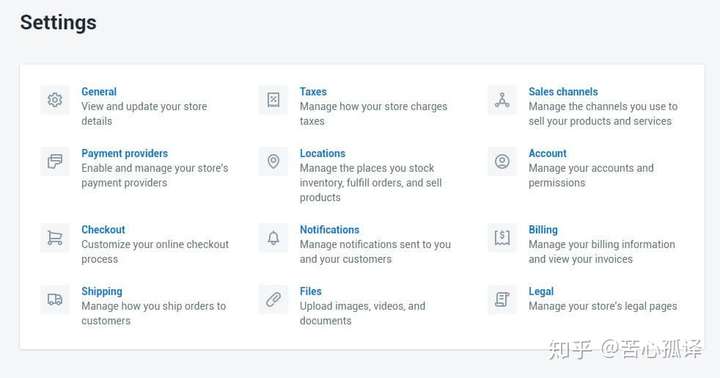Open the Shipping settings link
Screen dimensions: 720x378
tap(101, 291)
